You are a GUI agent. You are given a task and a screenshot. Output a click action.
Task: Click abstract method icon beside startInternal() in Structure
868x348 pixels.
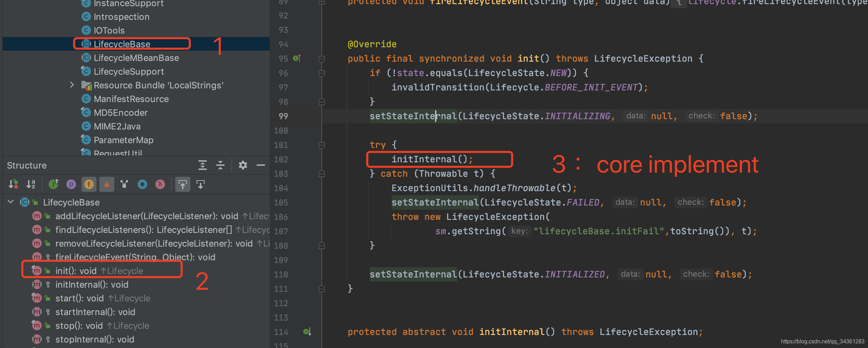[x=37, y=312]
